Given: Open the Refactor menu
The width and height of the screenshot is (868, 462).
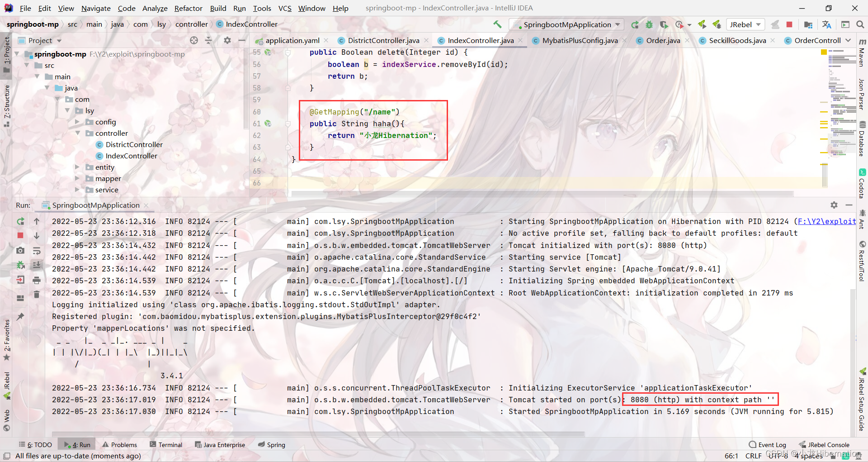Looking at the screenshot, I should coord(188,8).
